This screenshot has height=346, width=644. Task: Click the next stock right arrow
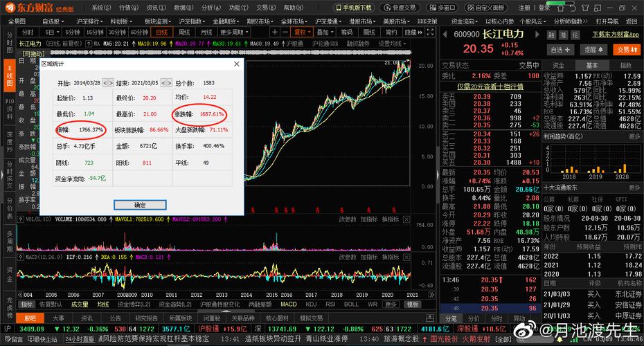click(x=537, y=35)
